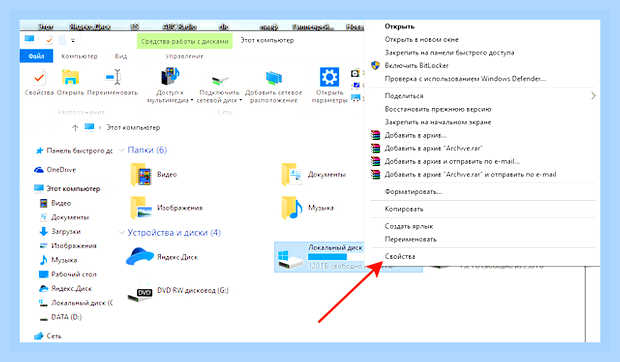Click the Rename ribbon icon
The image size is (620, 362).
(x=113, y=77)
